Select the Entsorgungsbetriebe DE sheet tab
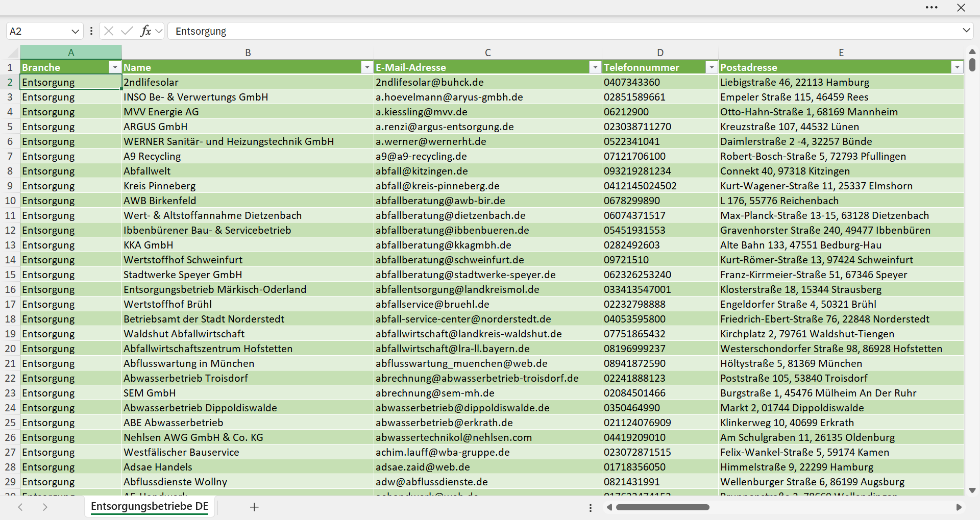Viewport: 980px width, 520px height. coord(150,506)
